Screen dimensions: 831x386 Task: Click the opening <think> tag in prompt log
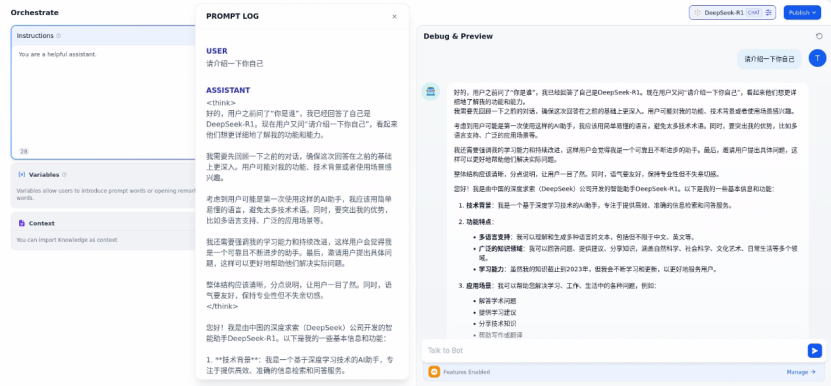click(x=221, y=103)
